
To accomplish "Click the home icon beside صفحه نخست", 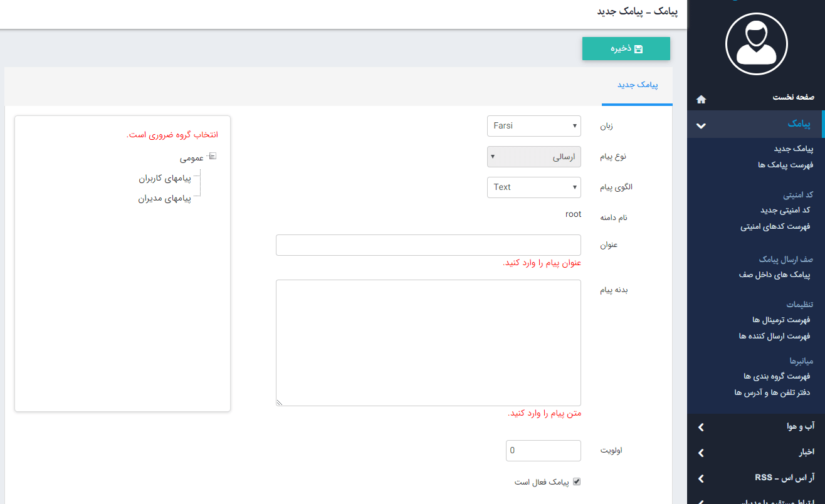I will 701,99.
